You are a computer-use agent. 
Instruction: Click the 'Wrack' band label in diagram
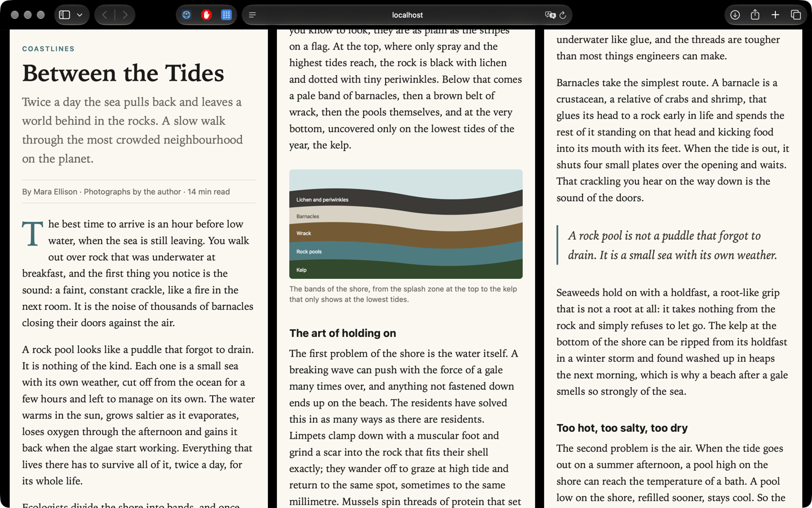point(304,233)
